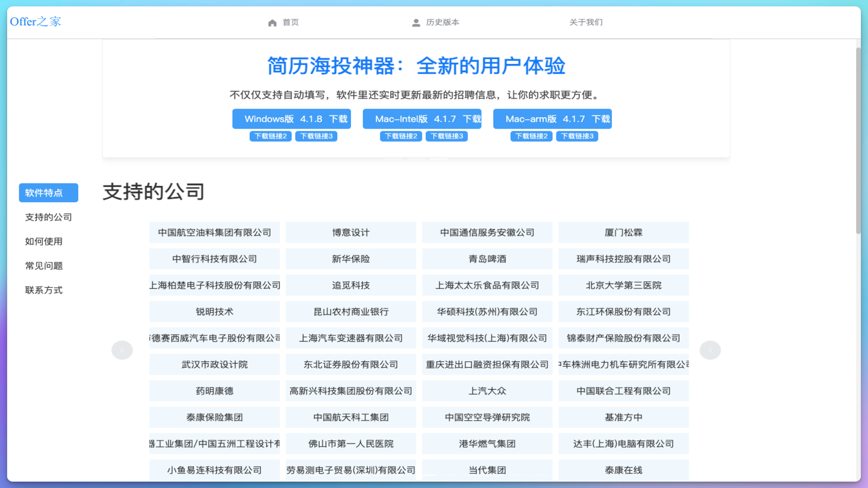The image size is (868, 488).
Task: Select the 关于我们 navigation item
Action: pyautogui.click(x=585, y=22)
